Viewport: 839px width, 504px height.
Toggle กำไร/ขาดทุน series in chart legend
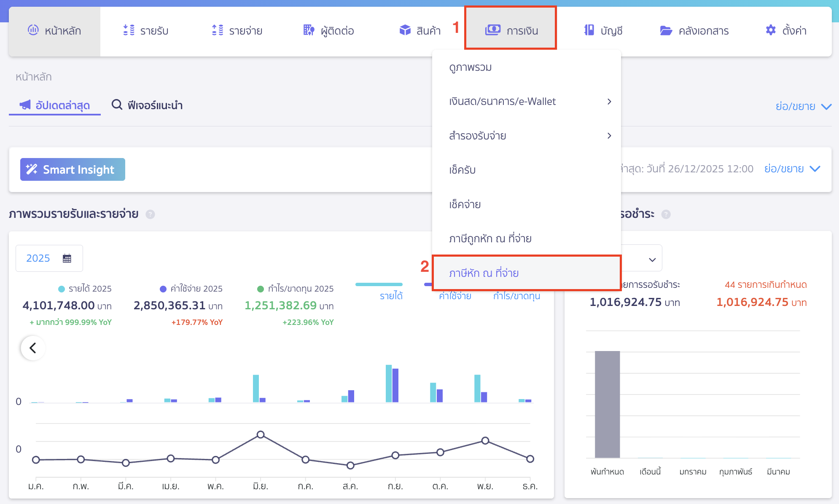(516, 296)
